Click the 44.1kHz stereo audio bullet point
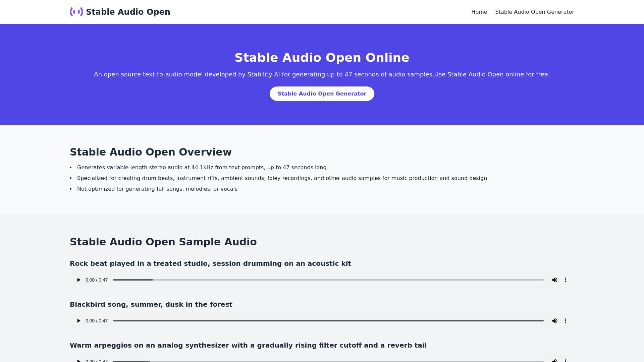The image size is (644, 362). pos(202,167)
